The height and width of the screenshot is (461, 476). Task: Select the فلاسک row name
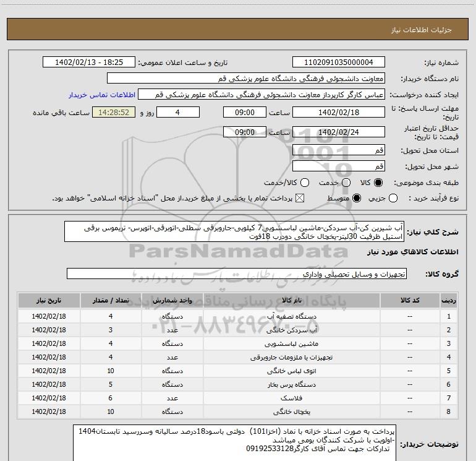pos(291,398)
